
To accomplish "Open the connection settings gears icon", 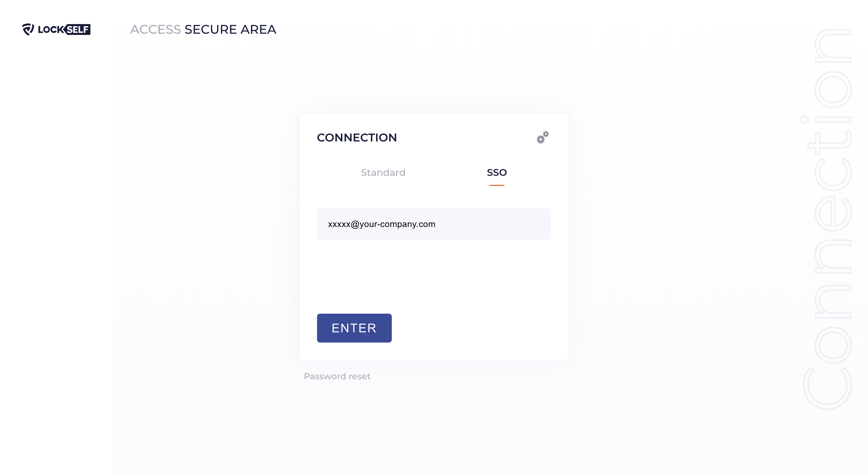I will pos(542,137).
